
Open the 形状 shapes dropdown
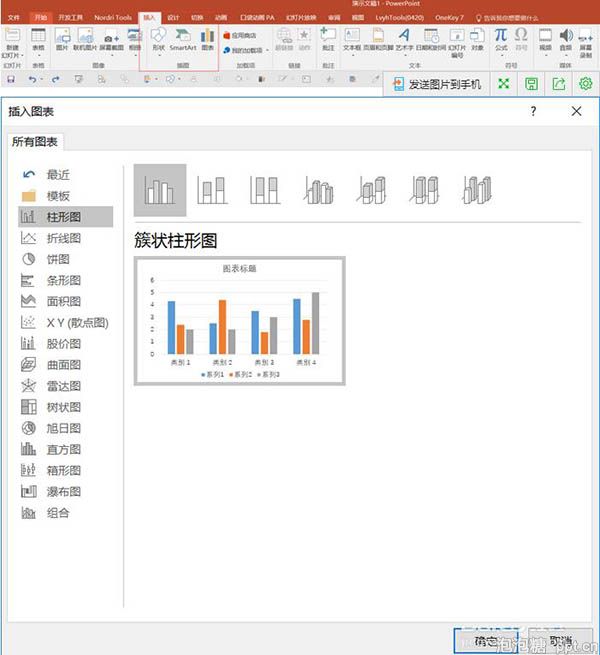coord(158,41)
